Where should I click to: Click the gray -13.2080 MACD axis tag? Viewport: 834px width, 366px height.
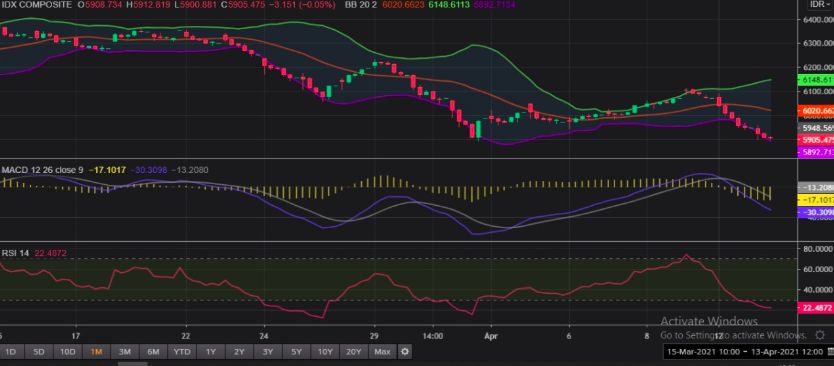[816, 188]
